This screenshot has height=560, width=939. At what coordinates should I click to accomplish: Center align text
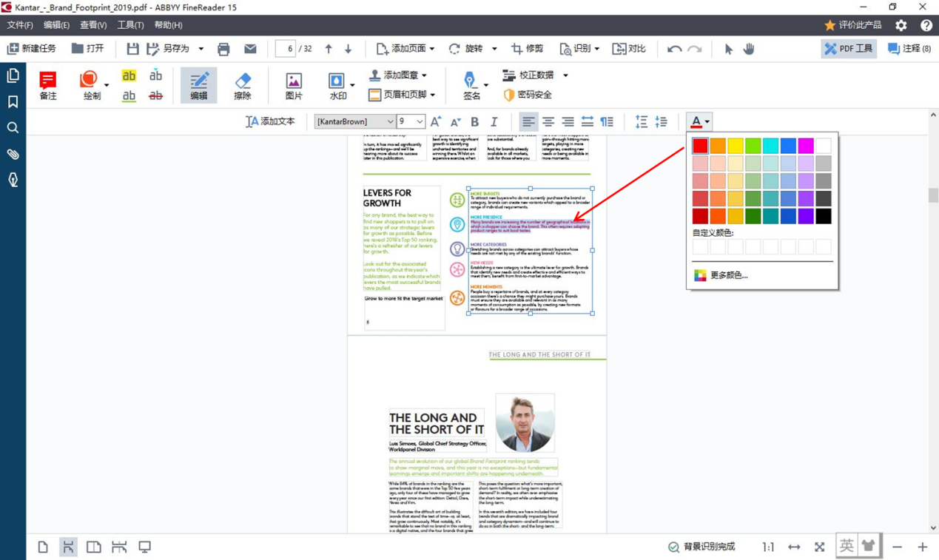pos(548,121)
